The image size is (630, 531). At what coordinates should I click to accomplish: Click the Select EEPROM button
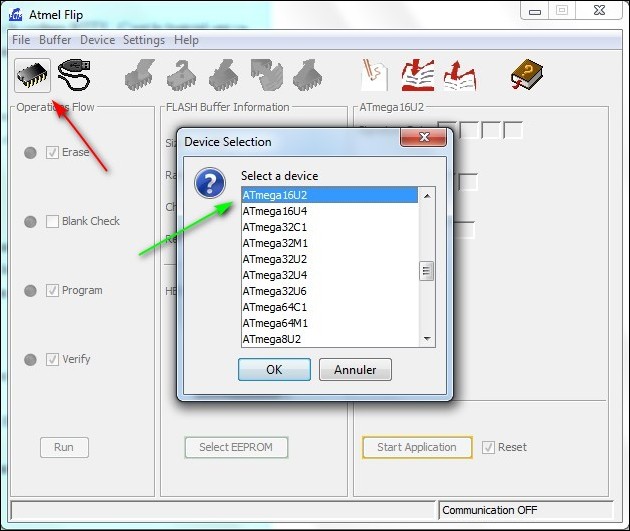coord(236,447)
